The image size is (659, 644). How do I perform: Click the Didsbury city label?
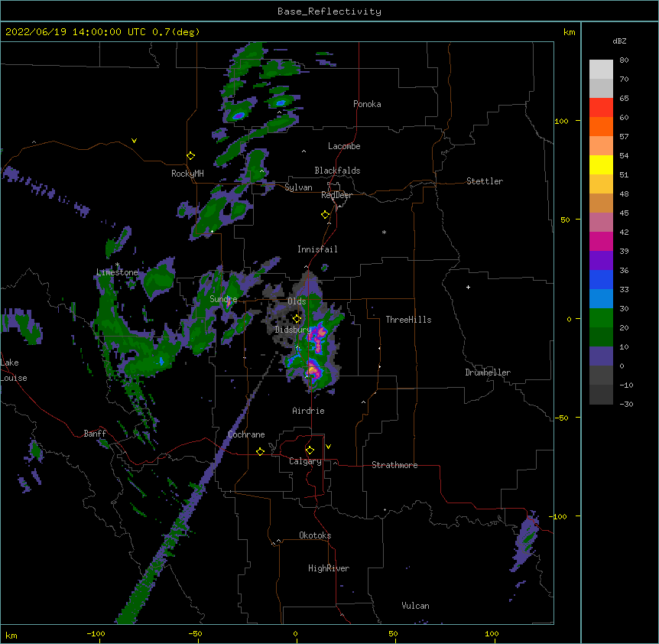293,330
